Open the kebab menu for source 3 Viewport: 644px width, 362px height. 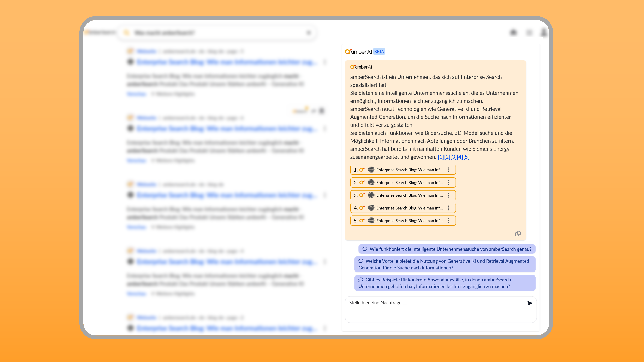(448, 195)
